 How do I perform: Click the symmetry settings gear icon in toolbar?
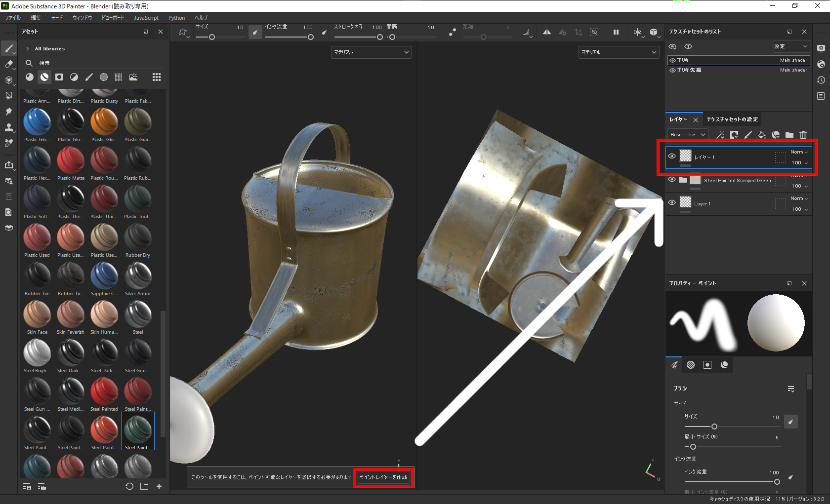click(563, 33)
